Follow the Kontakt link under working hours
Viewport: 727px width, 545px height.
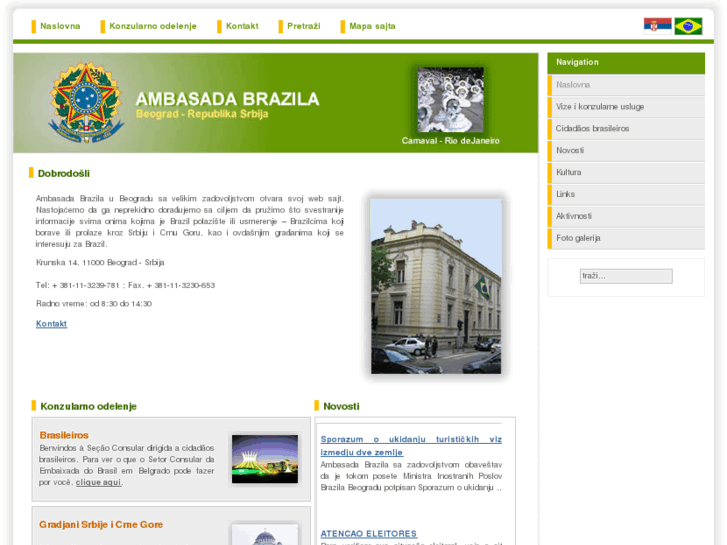[x=51, y=324]
